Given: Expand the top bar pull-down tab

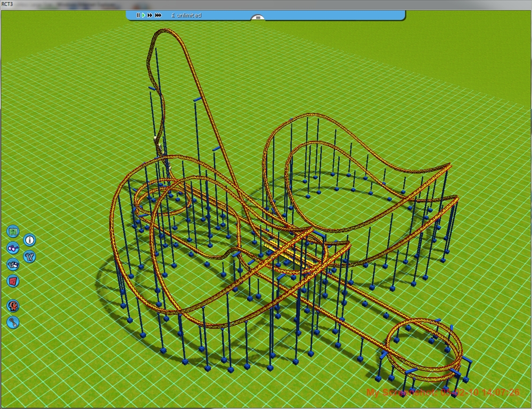Looking at the screenshot, I should click(x=257, y=18).
